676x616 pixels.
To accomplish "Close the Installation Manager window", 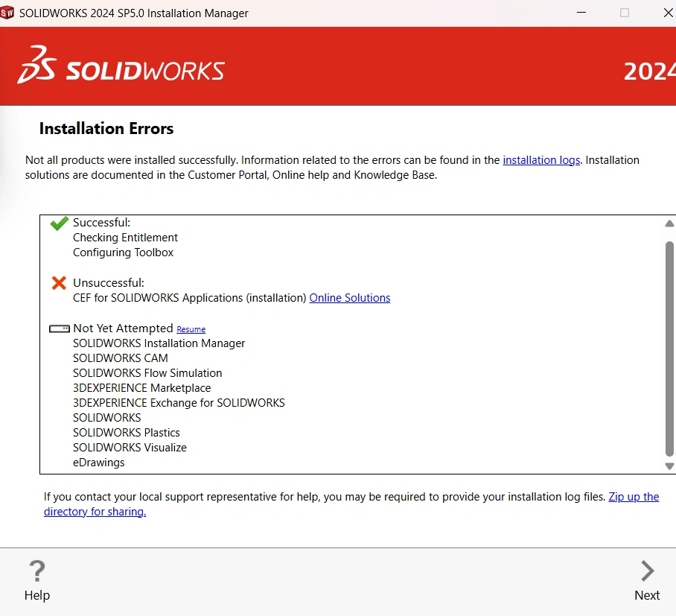I will 668,13.
